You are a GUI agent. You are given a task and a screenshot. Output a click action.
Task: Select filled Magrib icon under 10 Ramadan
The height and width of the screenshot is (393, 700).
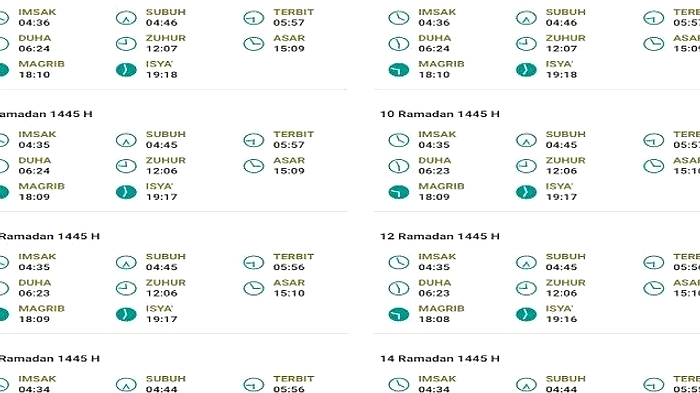click(399, 192)
